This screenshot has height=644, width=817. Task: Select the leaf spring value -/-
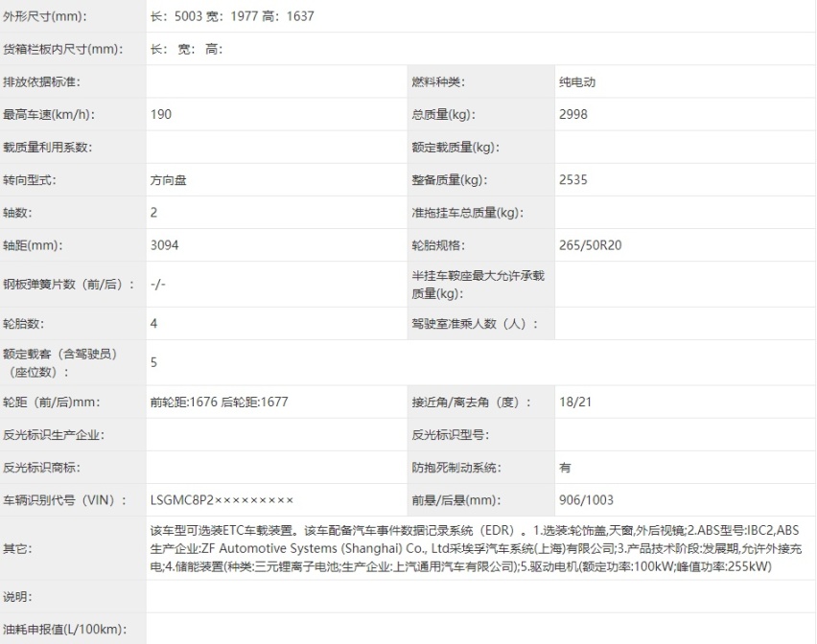click(x=158, y=285)
